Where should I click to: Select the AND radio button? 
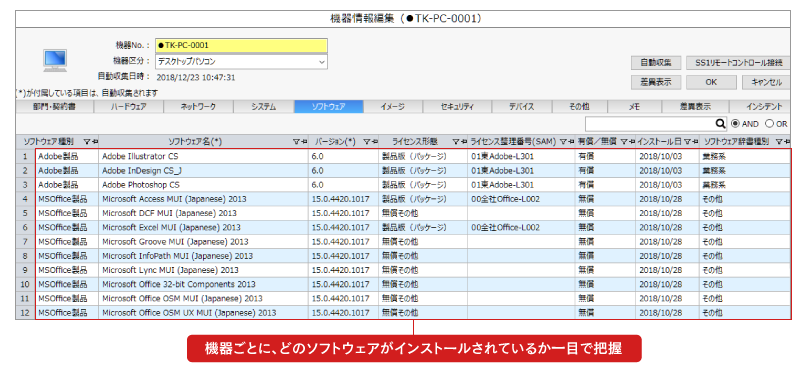coord(735,124)
